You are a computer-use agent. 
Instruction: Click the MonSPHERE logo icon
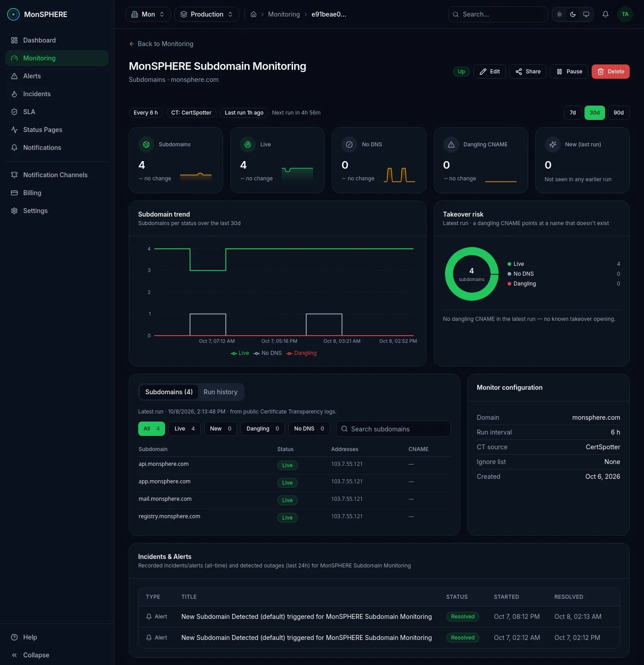tap(13, 14)
